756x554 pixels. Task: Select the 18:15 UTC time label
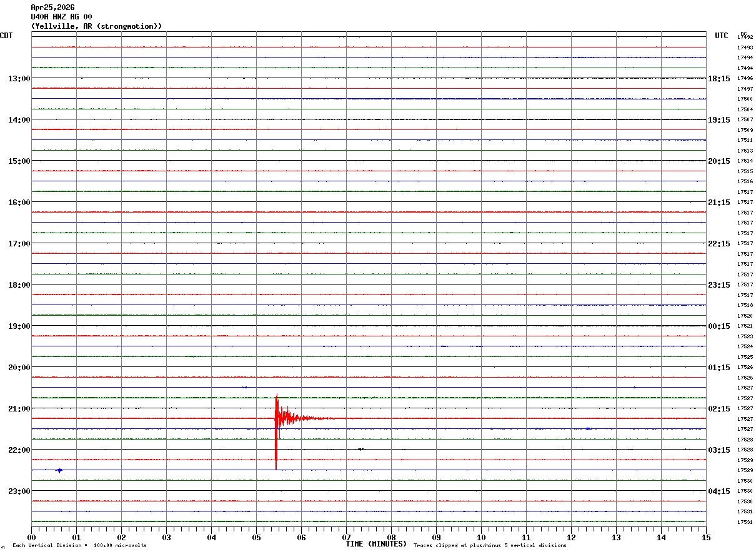coord(719,79)
